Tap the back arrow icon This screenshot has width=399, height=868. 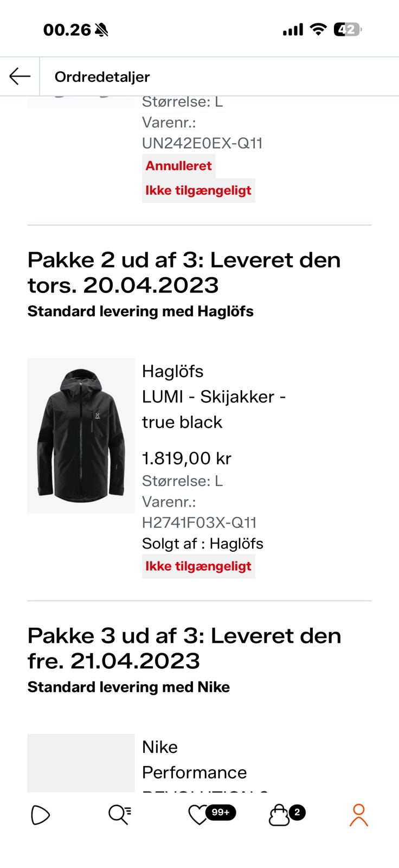pyautogui.click(x=20, y=76)
